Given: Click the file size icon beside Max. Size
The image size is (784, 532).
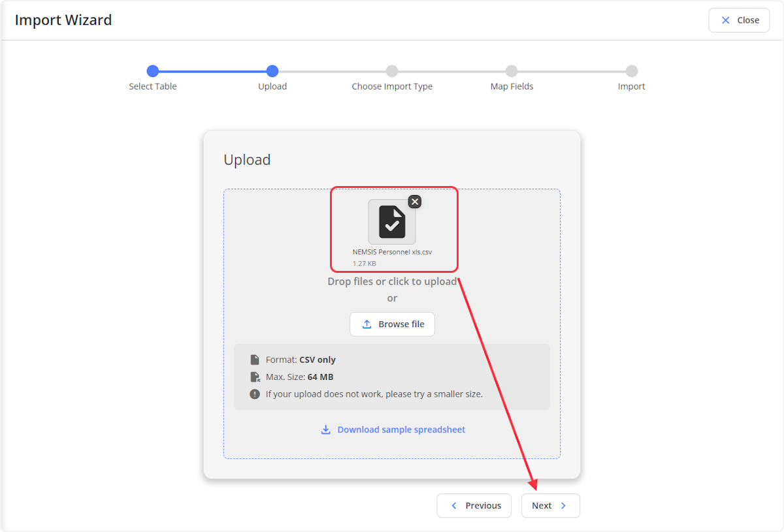Looking at the screenshot, I should [255, 377].
